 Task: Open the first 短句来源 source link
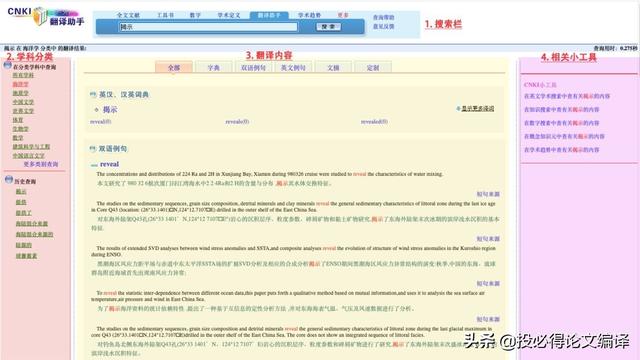tap(488, 194)
